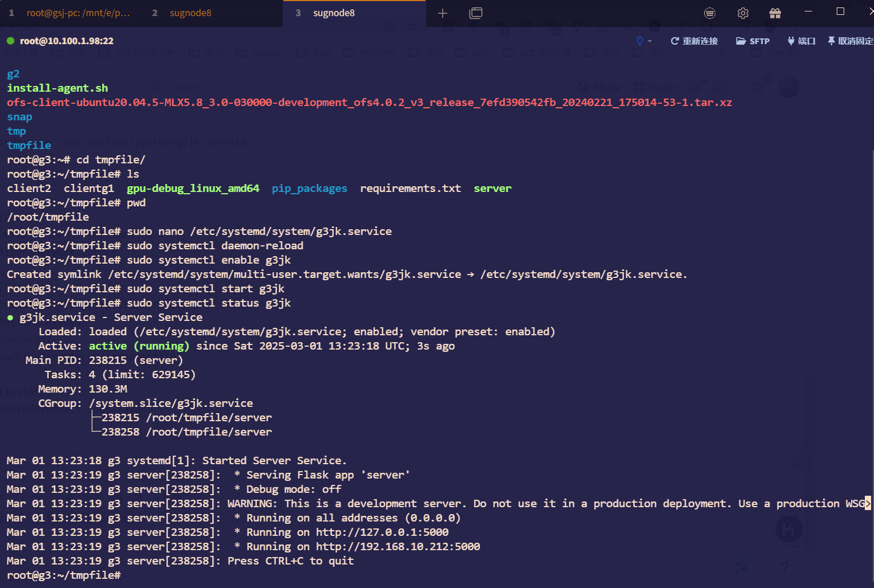
Task: Click the gpu-debug_linux_amd64 file name
Action: (193, 188)
